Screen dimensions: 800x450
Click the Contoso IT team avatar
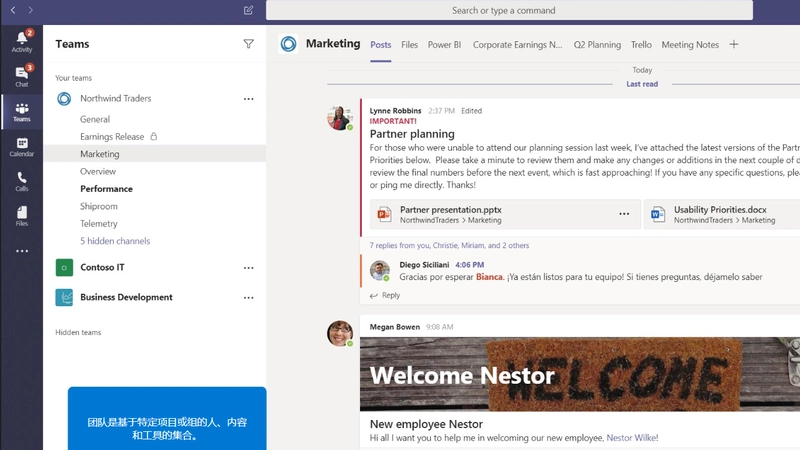click(x=64, y=267)
